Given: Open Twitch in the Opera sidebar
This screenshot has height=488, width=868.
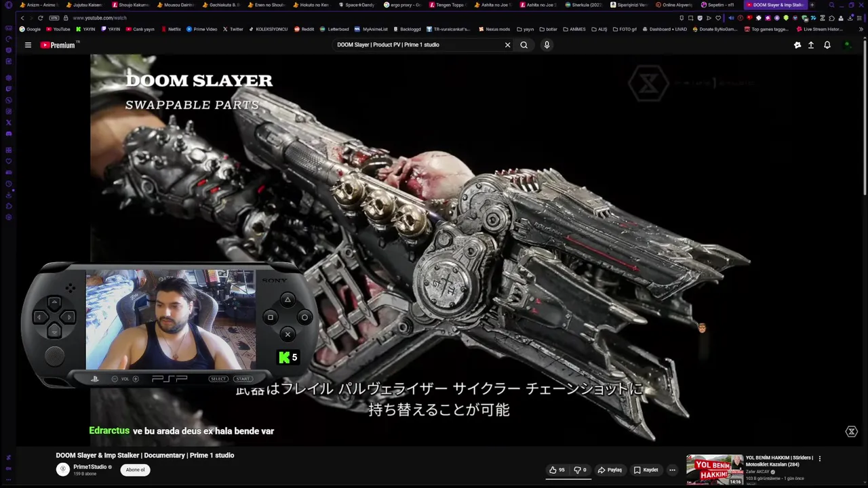Looking at the screenshot, I should (8, 88).
